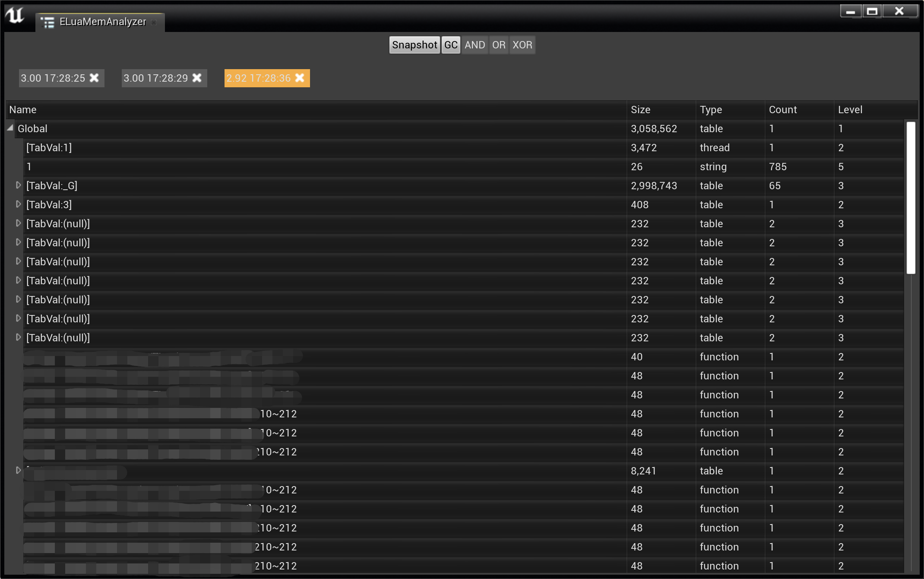Click the vertical scrollbar thumb
This screenshot has width=924, height=579.
911,197
